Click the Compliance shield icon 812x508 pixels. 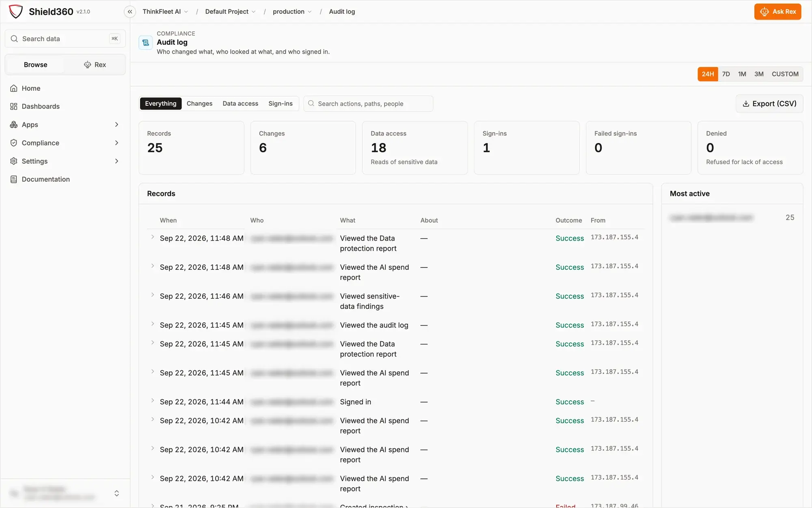click(x=14, y=143)
